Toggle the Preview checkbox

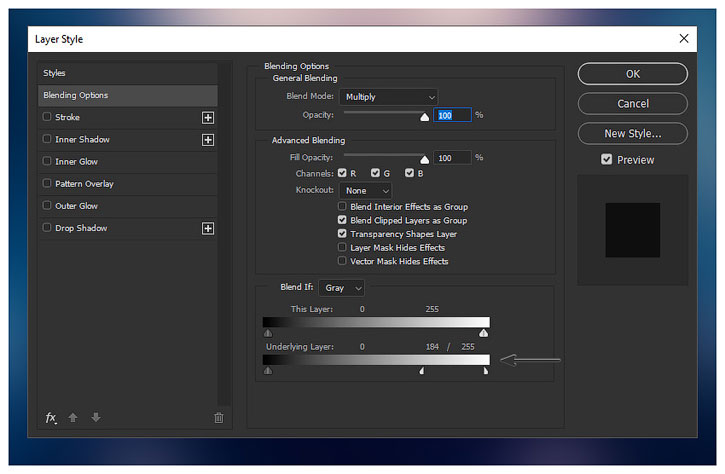(x=606, y=160)
